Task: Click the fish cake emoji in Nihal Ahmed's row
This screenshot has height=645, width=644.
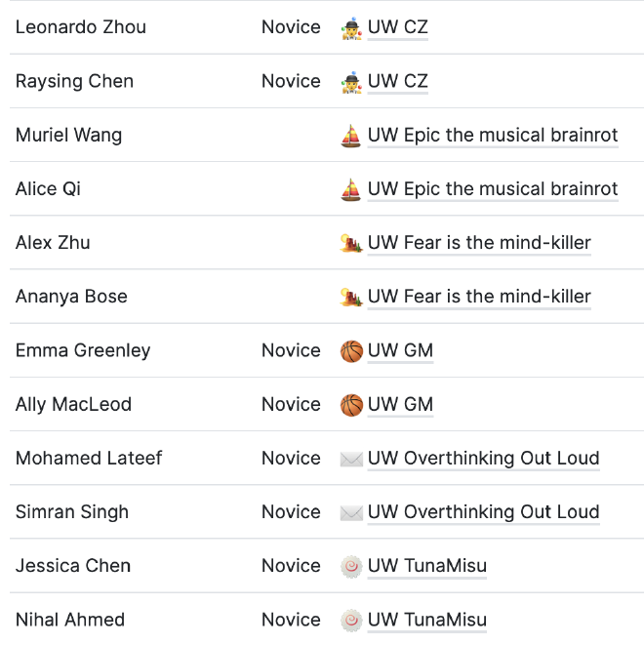Action: [351, 620]
